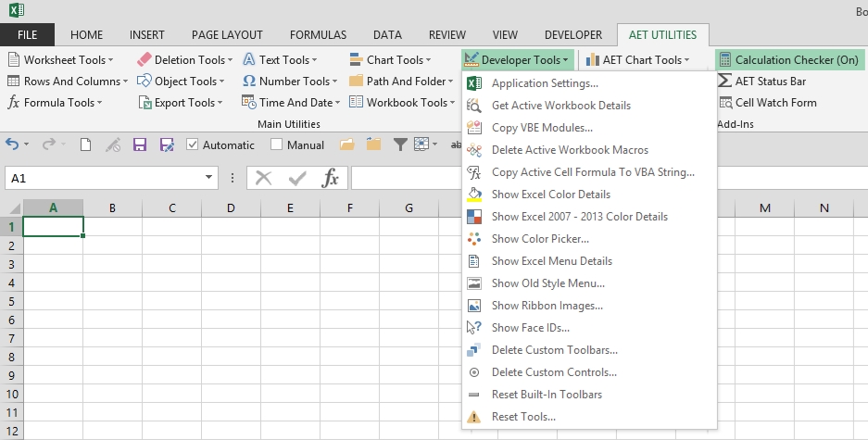
Task: Switch to the INSERT tab
Action: point(146,35)
